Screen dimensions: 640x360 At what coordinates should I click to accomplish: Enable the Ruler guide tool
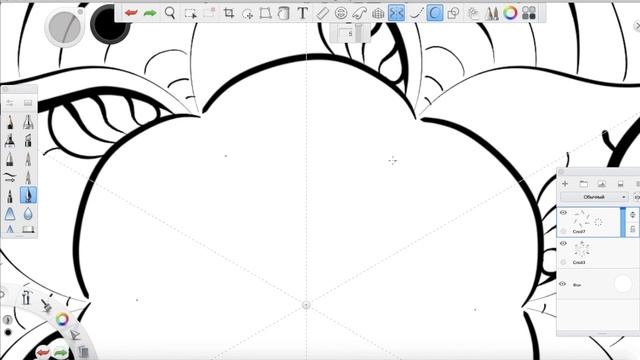pyautogui.click(x=322, y=13)
